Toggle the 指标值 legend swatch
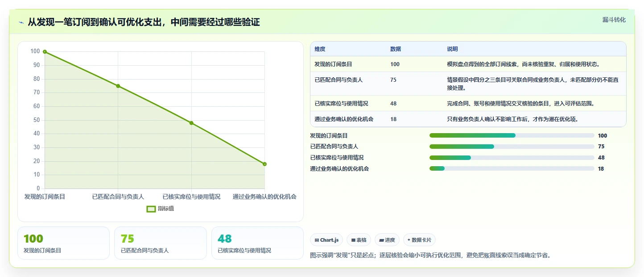The height and width of the screenshot is (277, 644). tap(151, 209)
